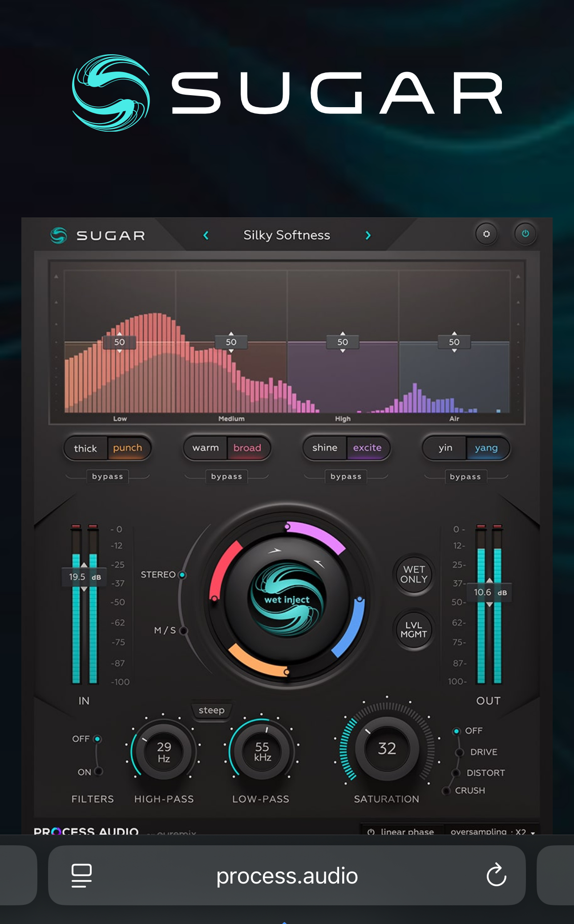
Task: Choose DRIVE saturation type
Action: pos(477,752)
